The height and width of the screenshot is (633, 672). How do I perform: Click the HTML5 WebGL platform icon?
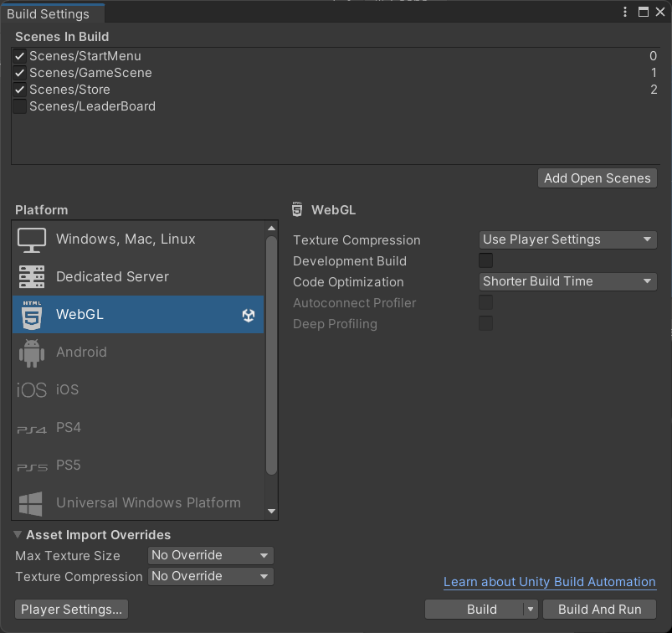pos(32,315)
